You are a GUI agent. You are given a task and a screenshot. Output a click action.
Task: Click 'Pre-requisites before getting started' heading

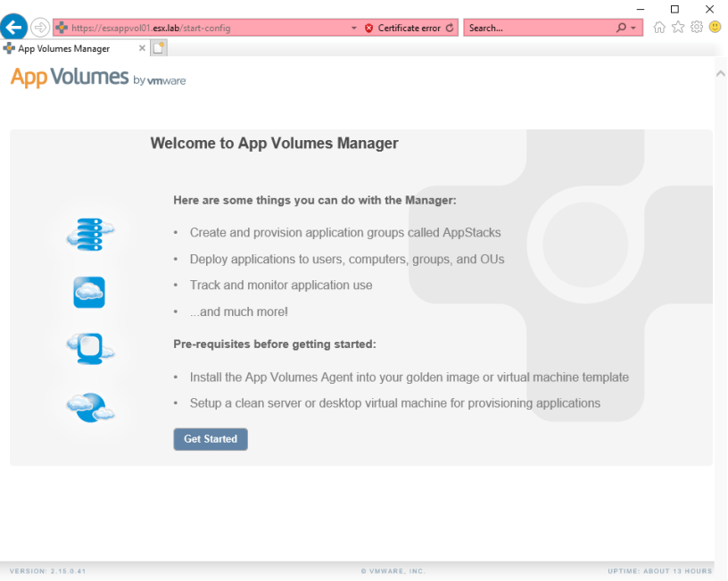(275, 344)
